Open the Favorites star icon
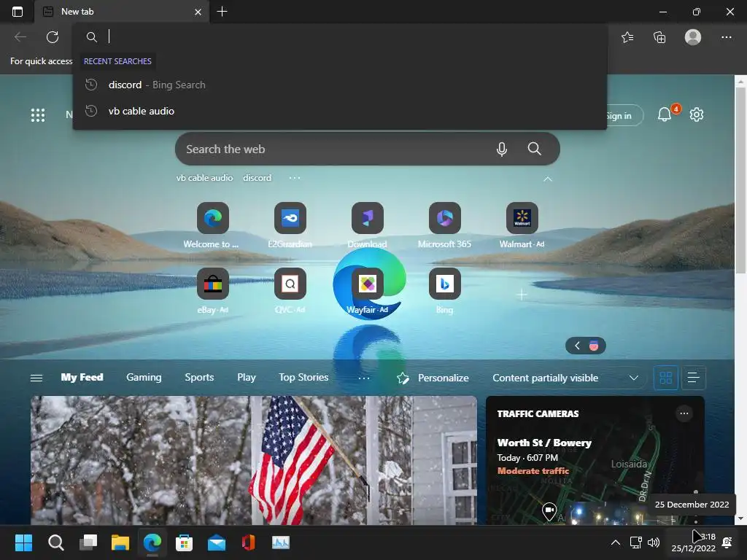 pyautogui.click(x=627, y=37)
